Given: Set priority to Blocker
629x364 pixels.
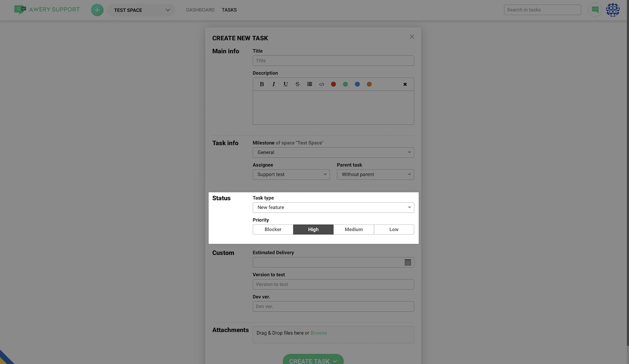Looking at the screenshot, I should [x=273, y=229].
